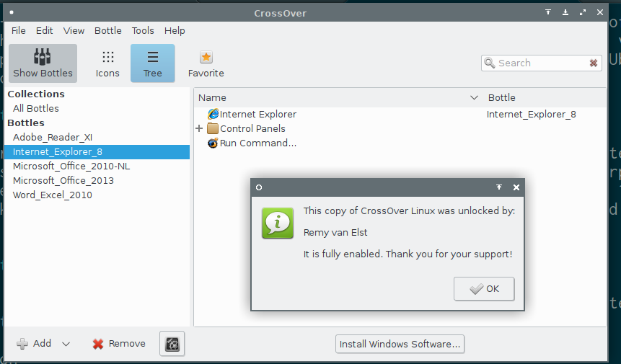This screenshot has width=621, height=364.
Task: Click the Run Command icon
Action: [x=213, y=143]
